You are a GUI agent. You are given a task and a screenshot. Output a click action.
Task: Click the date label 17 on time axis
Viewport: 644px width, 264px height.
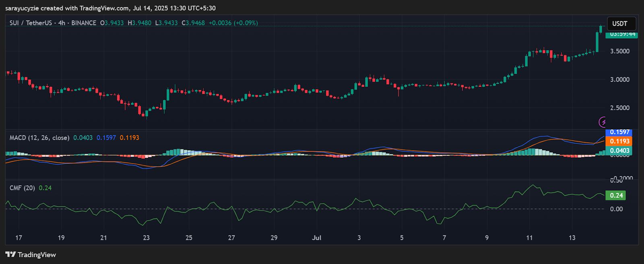19,238
